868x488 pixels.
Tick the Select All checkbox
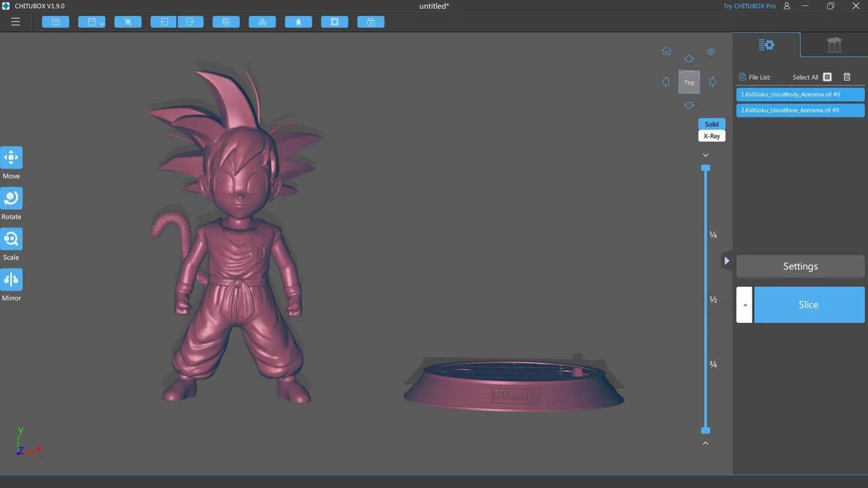[x=827, y=77]
